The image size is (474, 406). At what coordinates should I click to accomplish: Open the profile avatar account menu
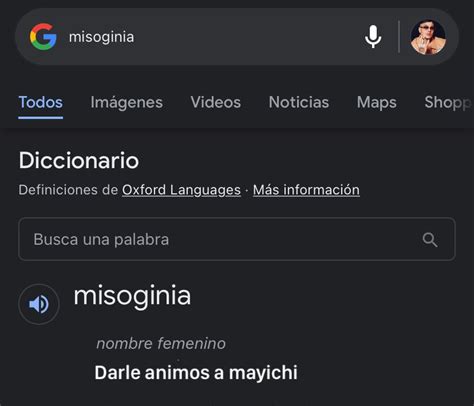point(428,37)
